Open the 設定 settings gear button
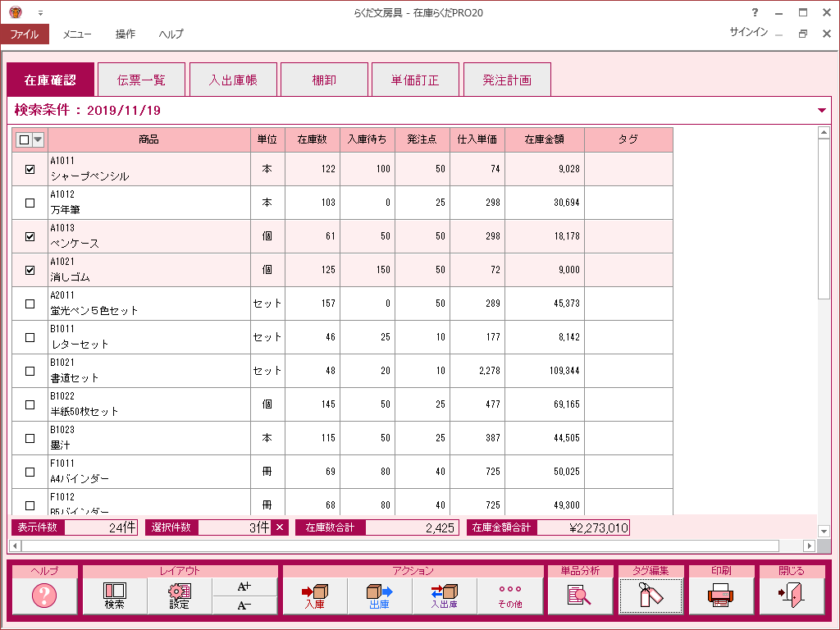 coord(179,596)
